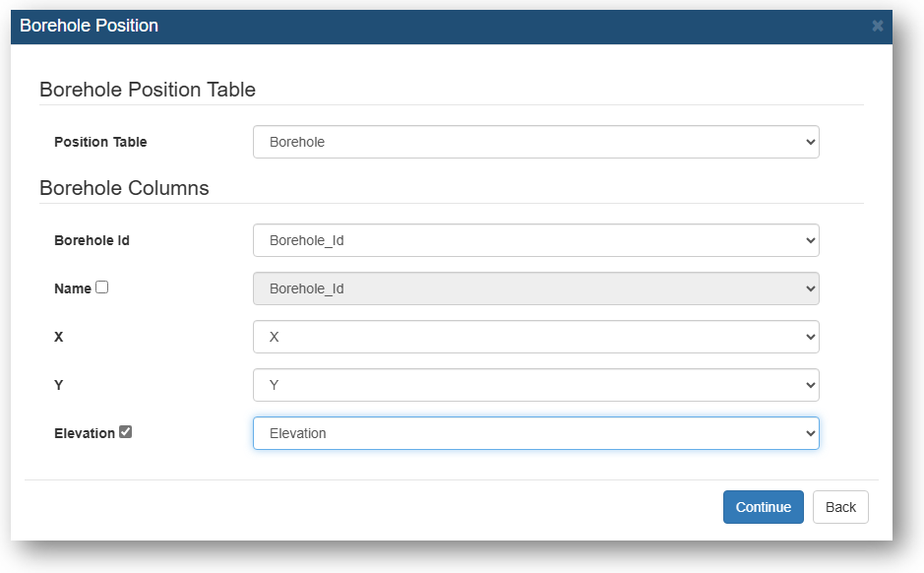Image resolution: width=924 pixels, height=573 pixels.
Task: Select the greyed-out Name column dropdown
Action: point(536,288)
